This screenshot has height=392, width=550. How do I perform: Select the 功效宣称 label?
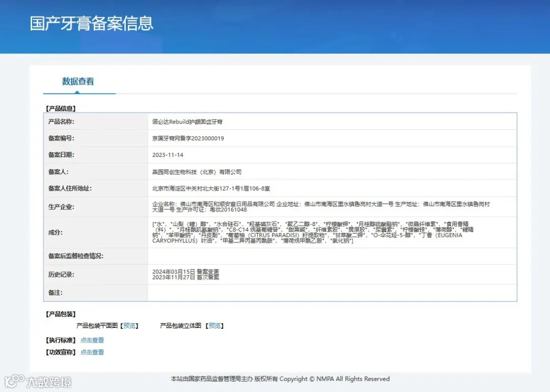tap(61, 352)
